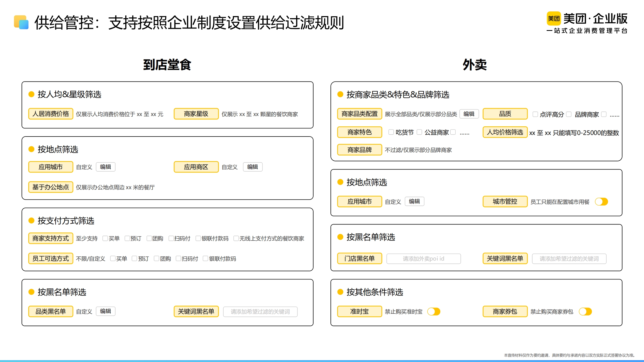Viewport: 644px width, 362px height.
Task: Tick the 吃货节 checkbox
Action: (391, 132)
